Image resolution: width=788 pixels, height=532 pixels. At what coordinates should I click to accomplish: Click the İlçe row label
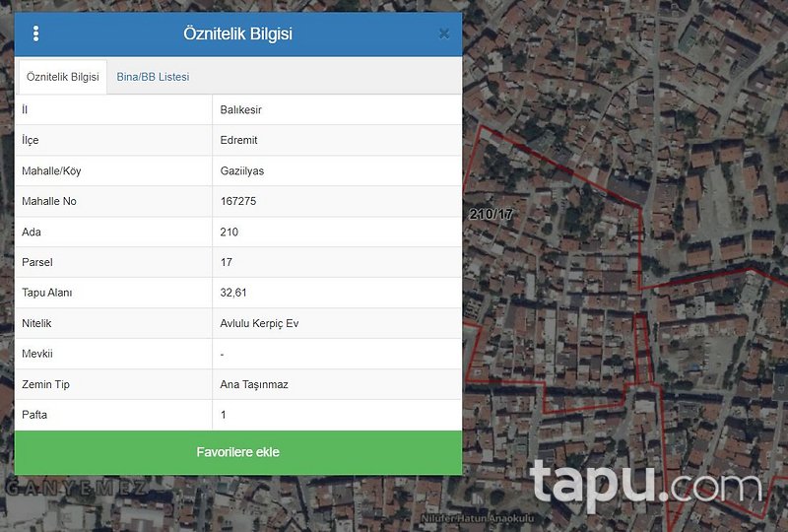(x=31, y=140)
